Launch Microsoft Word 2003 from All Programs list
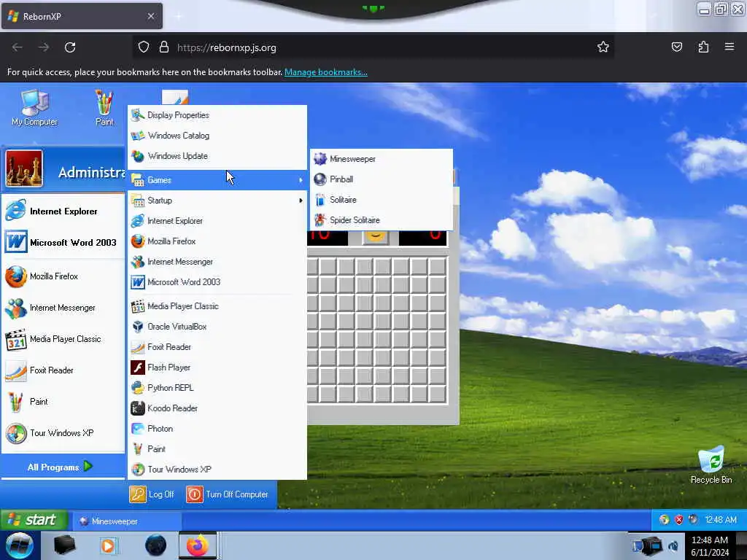Image resolution: width=747 pixels, height=560 pixels. [217, 282]
